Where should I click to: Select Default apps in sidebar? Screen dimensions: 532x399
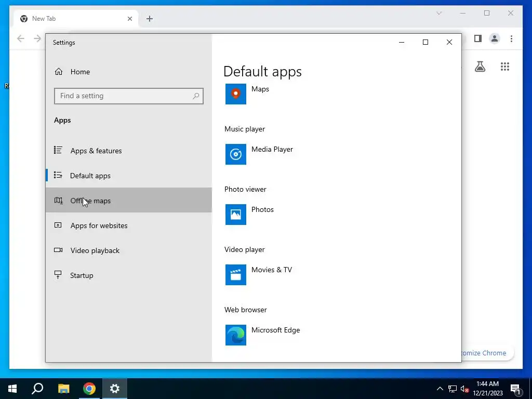[x=129, y=176]
